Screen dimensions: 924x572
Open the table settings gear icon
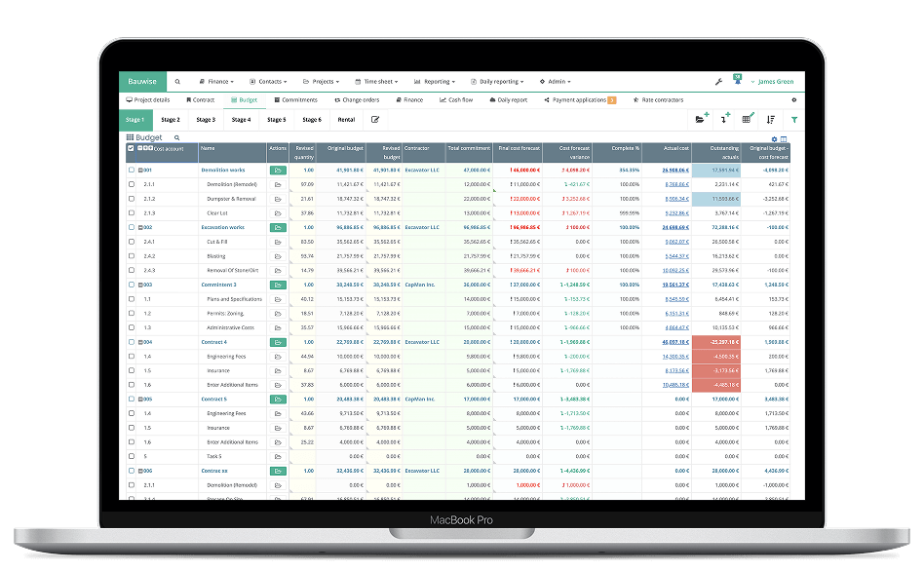pos(774,138)
